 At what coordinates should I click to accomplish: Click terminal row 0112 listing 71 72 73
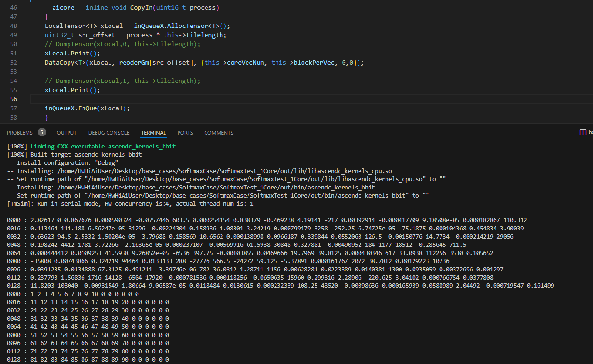tap(88, 351)
